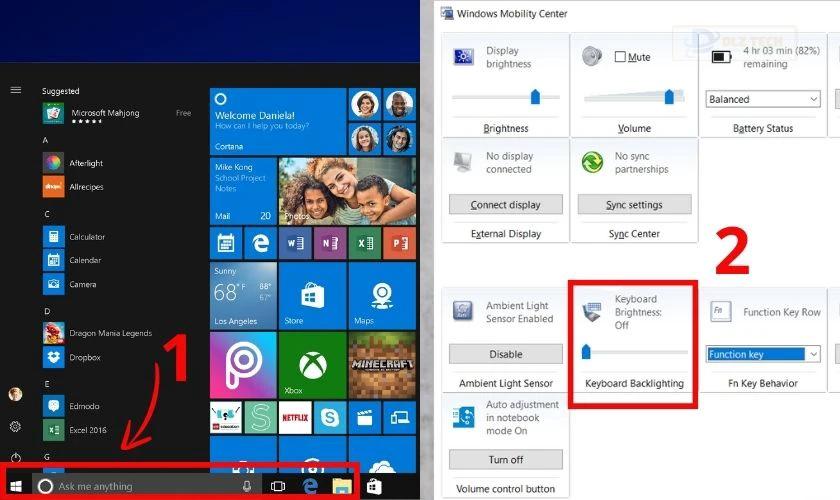The height and width of the screenshot is (500, 840).
Task: Click the letter A group header
Action: coord(45,140)
